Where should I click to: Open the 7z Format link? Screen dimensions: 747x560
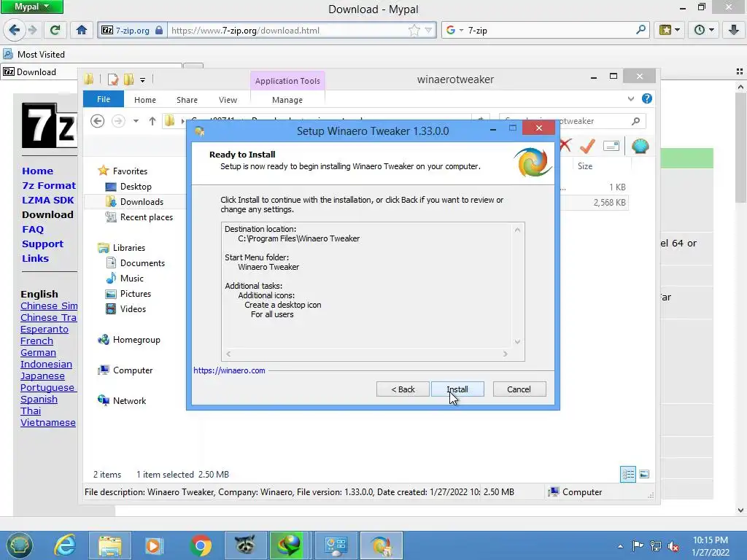[x=49, y=186]
